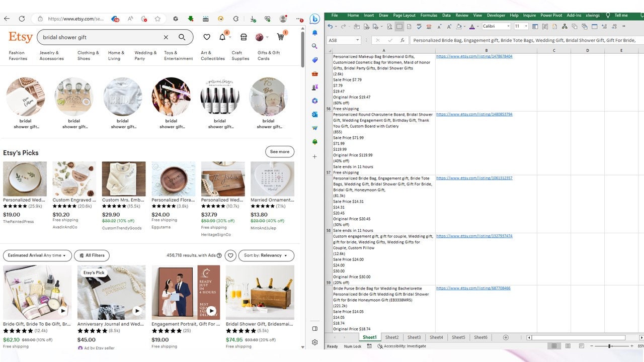Screen dimensions: 644x362
Task: Click the browser back arrow
Action: [x=7, y=19]
